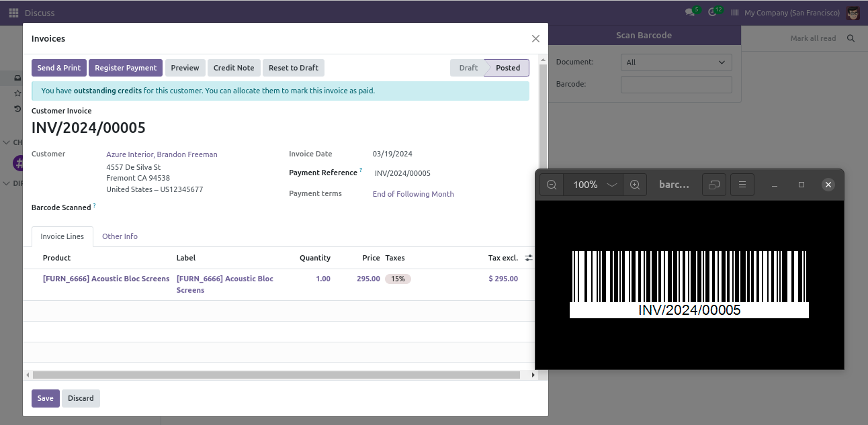Switch to the Invoice Lines tab
This screenshot has width=868, height=425.
(x=62, y=236)
